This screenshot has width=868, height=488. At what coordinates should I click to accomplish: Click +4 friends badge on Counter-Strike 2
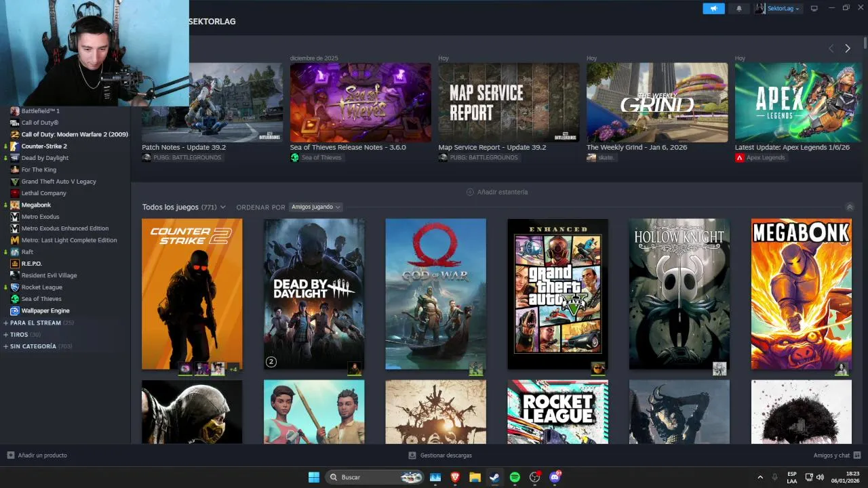[x=233, y=369]
